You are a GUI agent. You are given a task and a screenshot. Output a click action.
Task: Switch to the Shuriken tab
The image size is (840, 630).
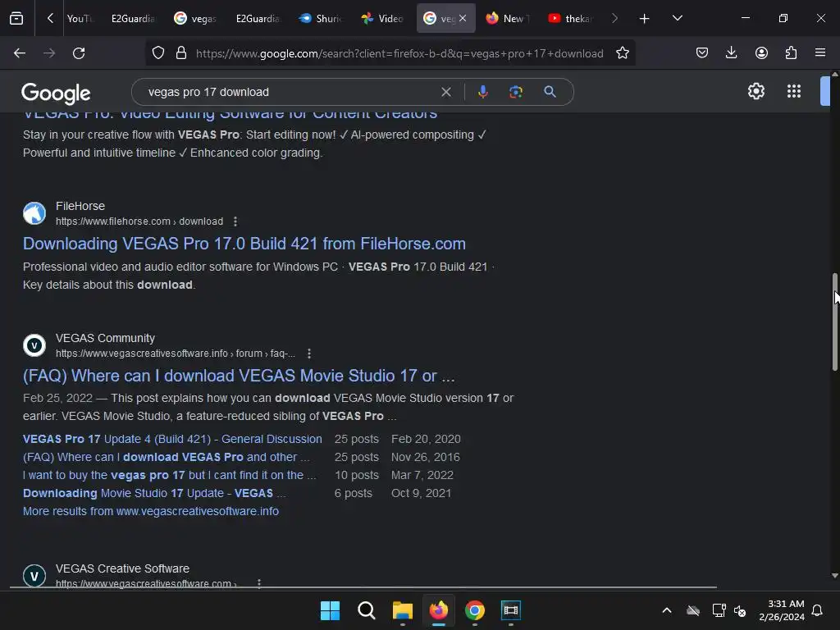click(x=321, y=18)
